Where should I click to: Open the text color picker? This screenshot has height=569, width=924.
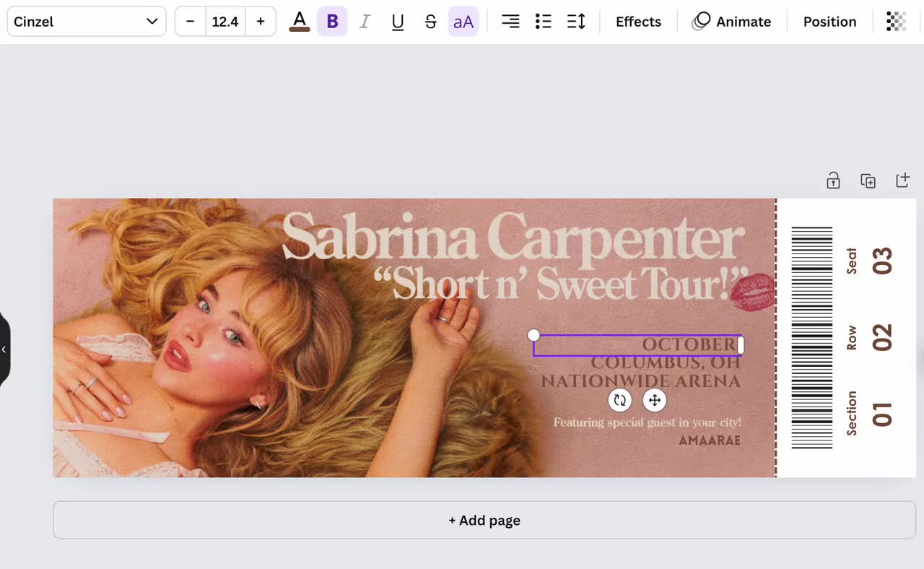point(300,22)
